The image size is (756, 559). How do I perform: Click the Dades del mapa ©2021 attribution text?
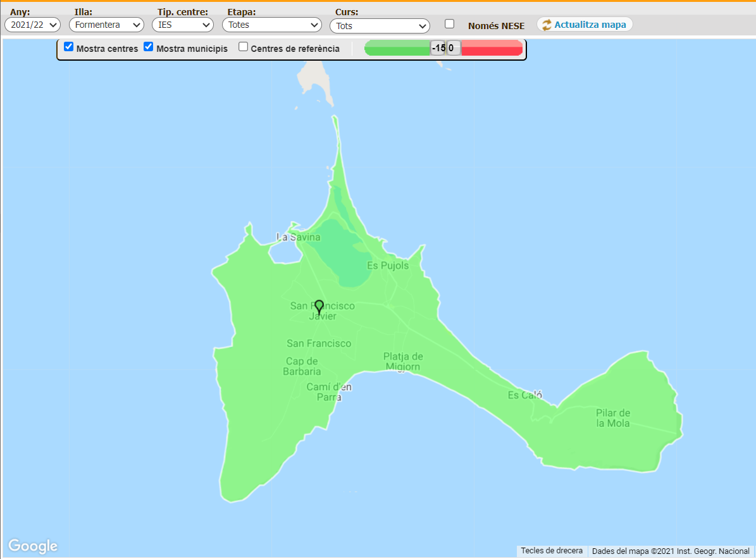[671, 551]
